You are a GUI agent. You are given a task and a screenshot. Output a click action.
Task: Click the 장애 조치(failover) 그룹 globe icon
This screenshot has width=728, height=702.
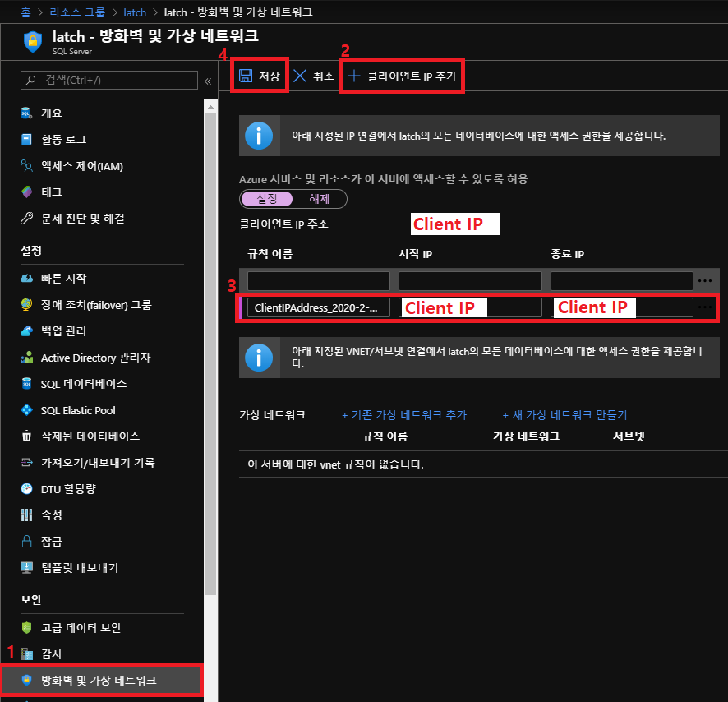tap(26, 304)
